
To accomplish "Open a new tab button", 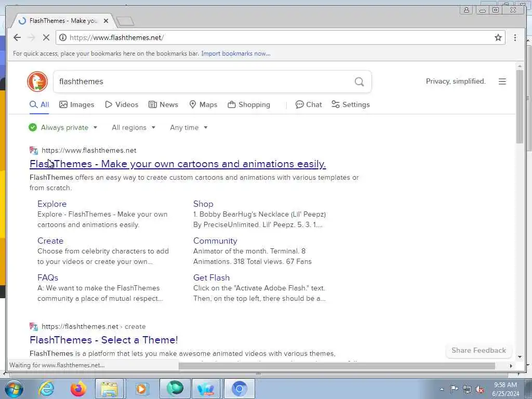I will [125, 21].
